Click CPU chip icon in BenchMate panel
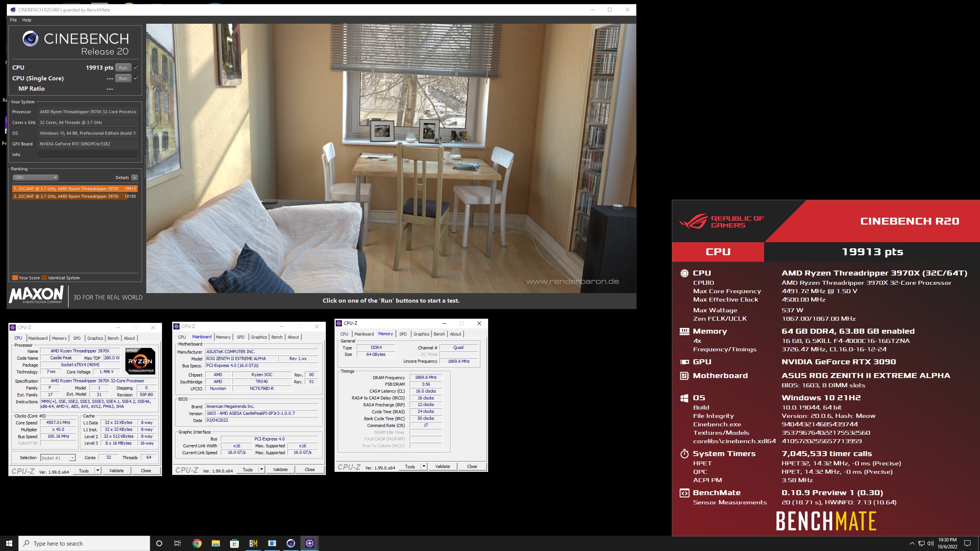980x551 pixels. tap(684, 273)
